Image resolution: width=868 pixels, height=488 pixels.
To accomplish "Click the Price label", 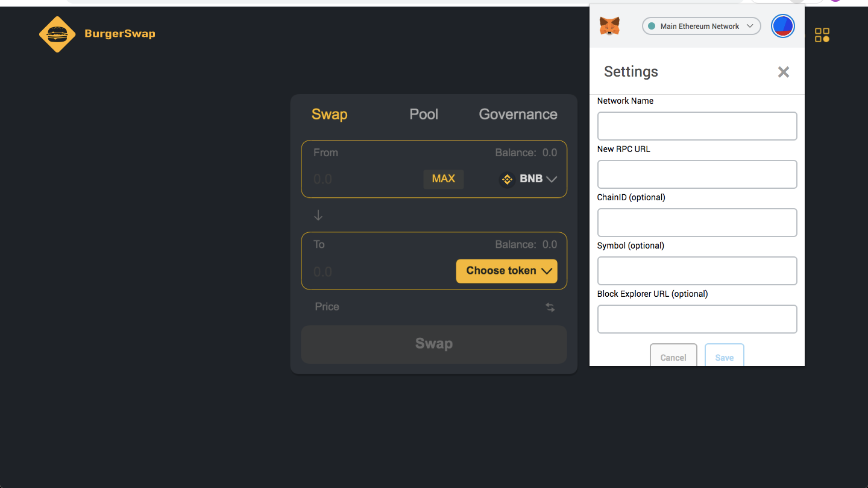I will pyautogui.click(x=327, y=307).
